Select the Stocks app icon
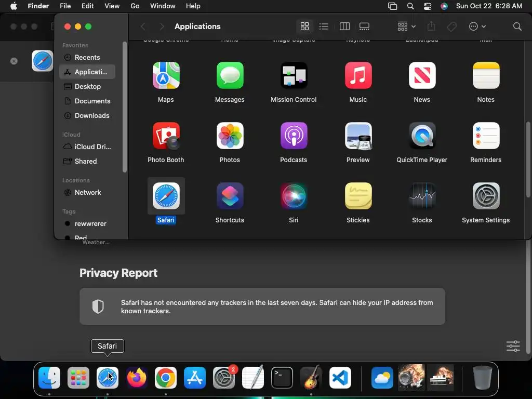This screenshot has height=399, width=532. point(422,196)
